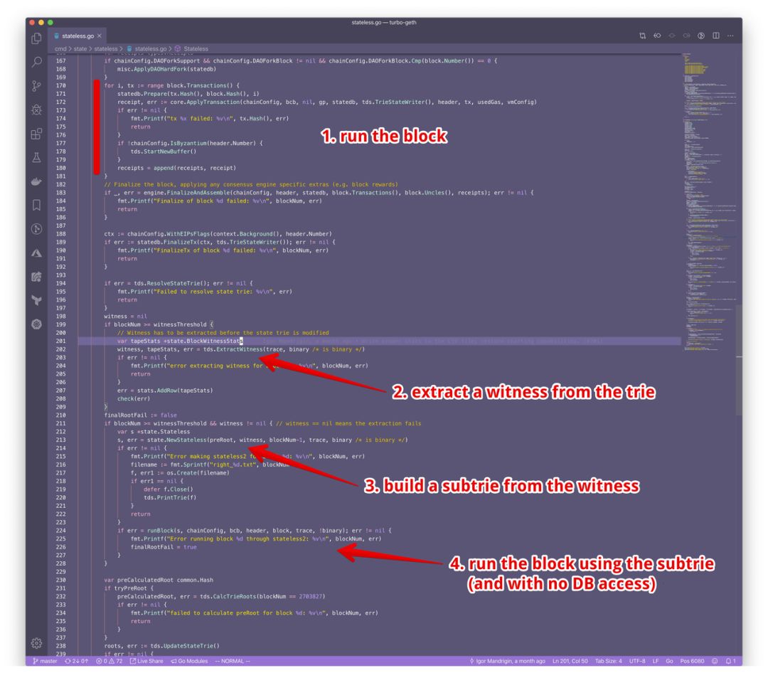Click LF end-of-line selector
This screenshot has width=768, height=700.
click(x=656, y=661)
